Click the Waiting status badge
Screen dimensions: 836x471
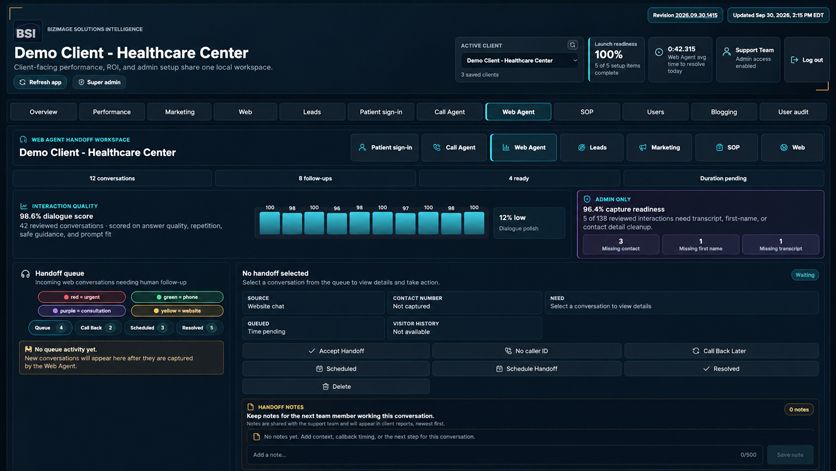pos(805,275)
